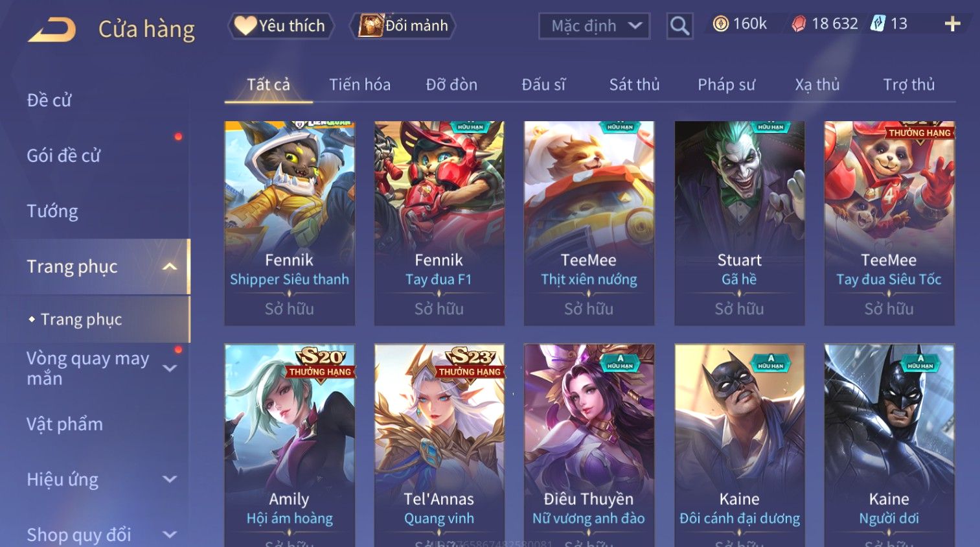Open the Gói đề cử sidebar entry

coord(63,156)
